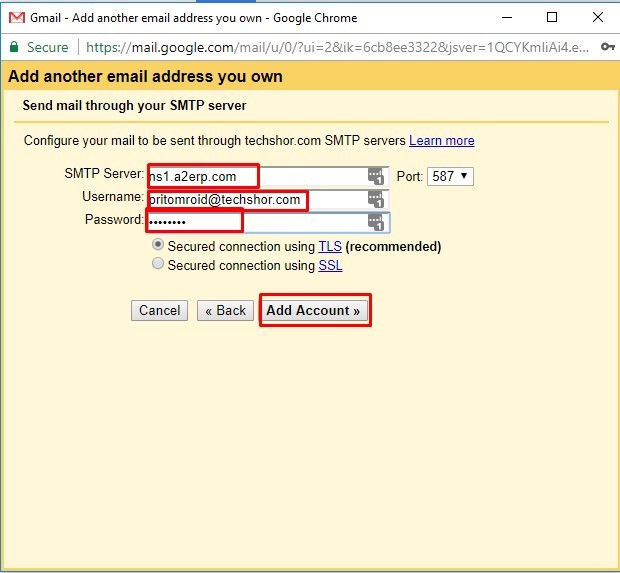Image resolution: width=620 pixels, height=573 pixels.
Task: Focus the Password input field
Action: pyautogui.click(x=268, y=222)
